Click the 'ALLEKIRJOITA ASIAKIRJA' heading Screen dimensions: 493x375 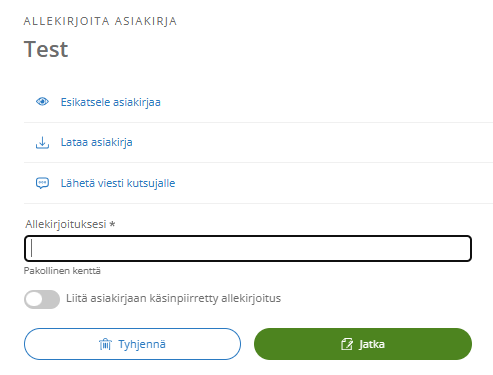tap(100, 21)
